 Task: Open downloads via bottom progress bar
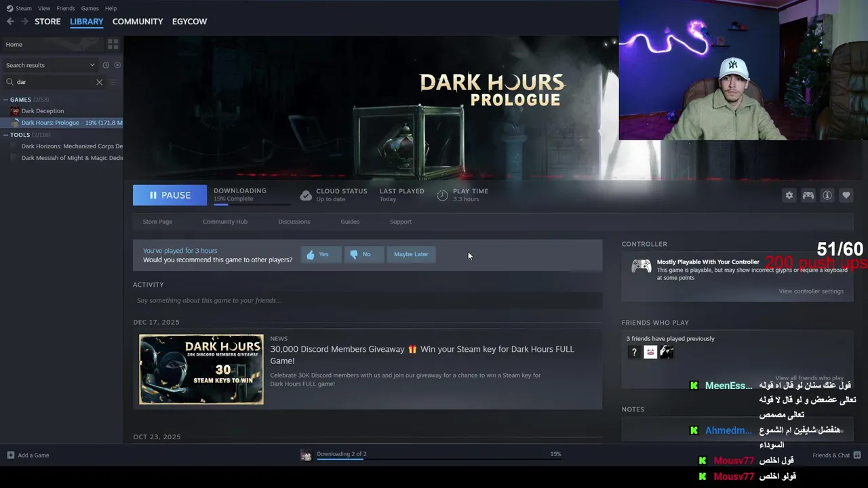click(439, 459)
